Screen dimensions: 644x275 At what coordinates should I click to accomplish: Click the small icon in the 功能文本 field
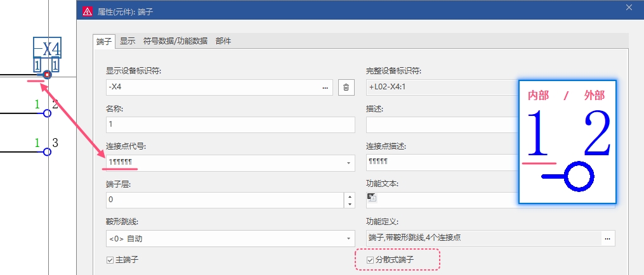372,198
